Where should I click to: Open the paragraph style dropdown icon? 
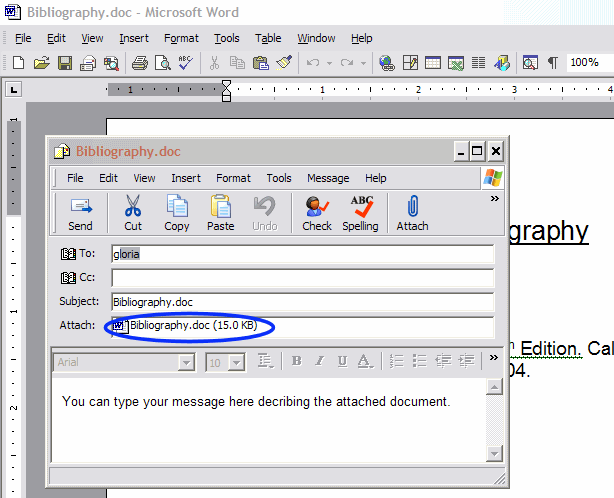point(265,361)
